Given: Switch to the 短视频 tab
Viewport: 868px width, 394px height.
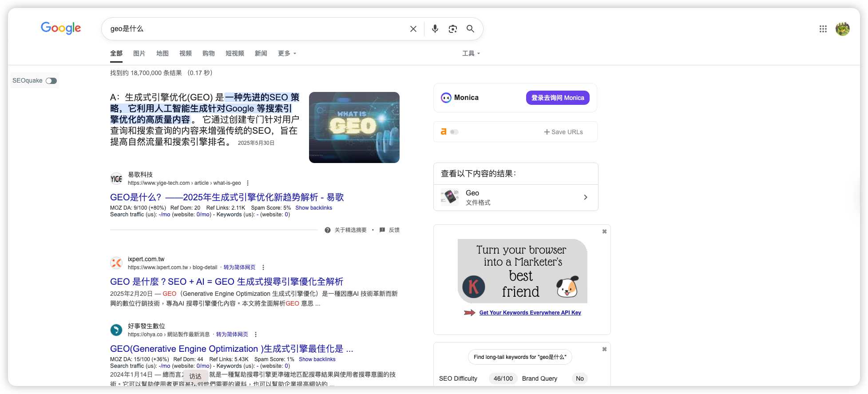Looking at the screenshot, I should point(235,53).
